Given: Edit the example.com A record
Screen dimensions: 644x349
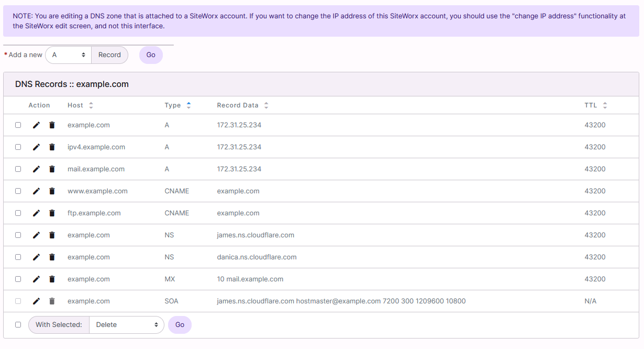Looking at the screenshot, I should click(x=36, y=125).
